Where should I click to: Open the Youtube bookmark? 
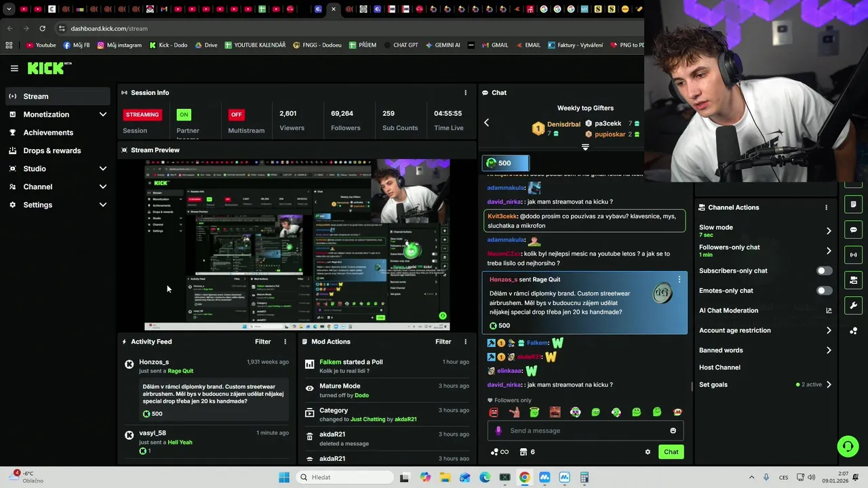click(41, 45)
